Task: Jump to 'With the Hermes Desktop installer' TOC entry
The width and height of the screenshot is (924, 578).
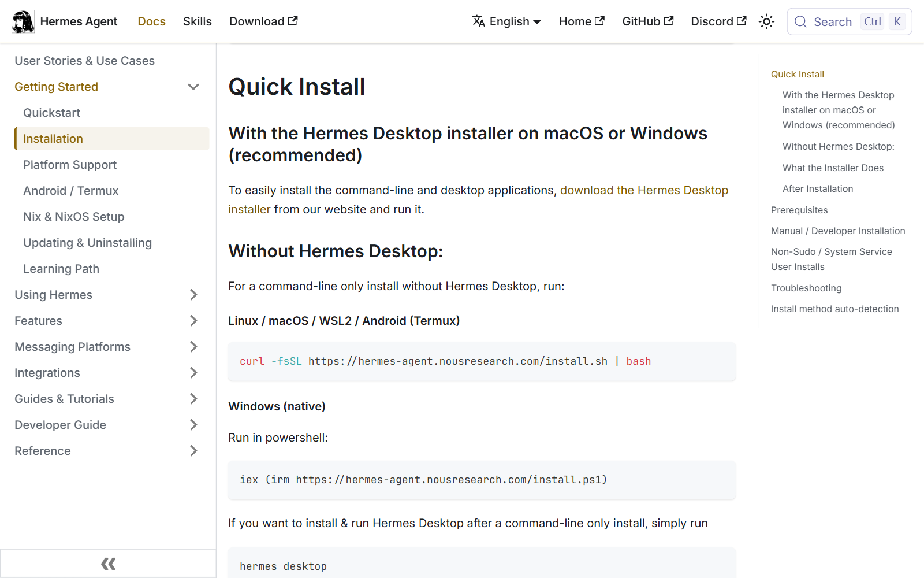Action: coord(839,110)
